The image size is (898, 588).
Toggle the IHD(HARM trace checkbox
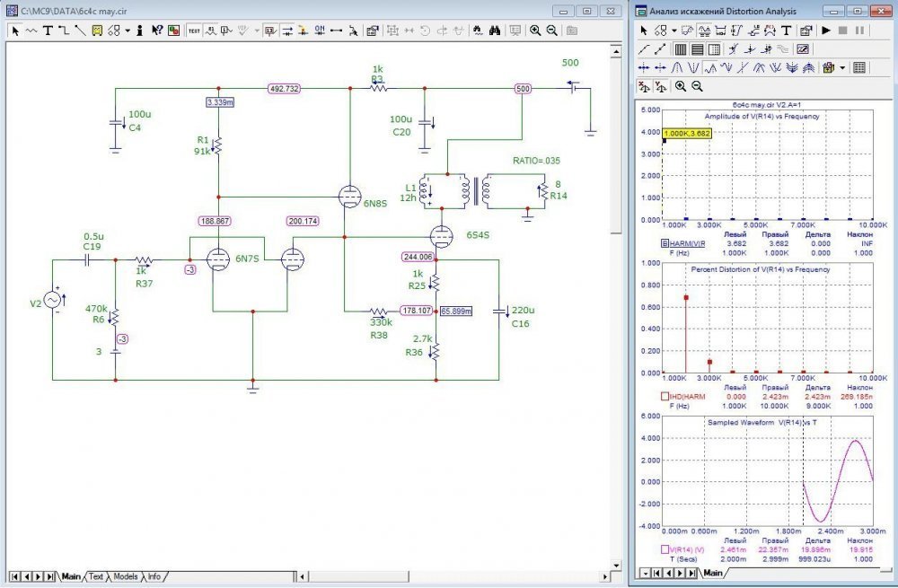click(x=665, y=396)
